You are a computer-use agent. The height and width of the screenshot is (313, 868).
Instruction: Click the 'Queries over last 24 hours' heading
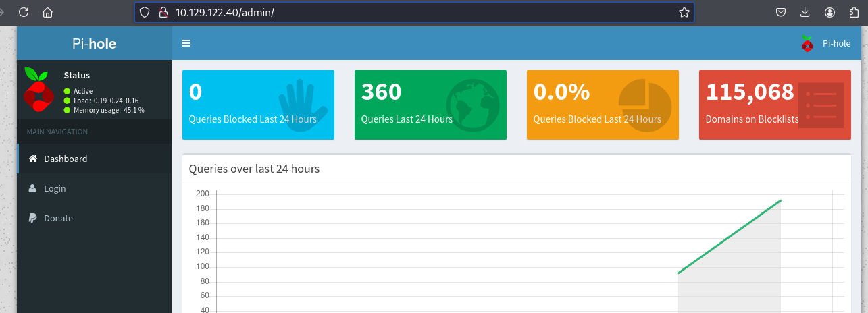click(x=254, y=169)
